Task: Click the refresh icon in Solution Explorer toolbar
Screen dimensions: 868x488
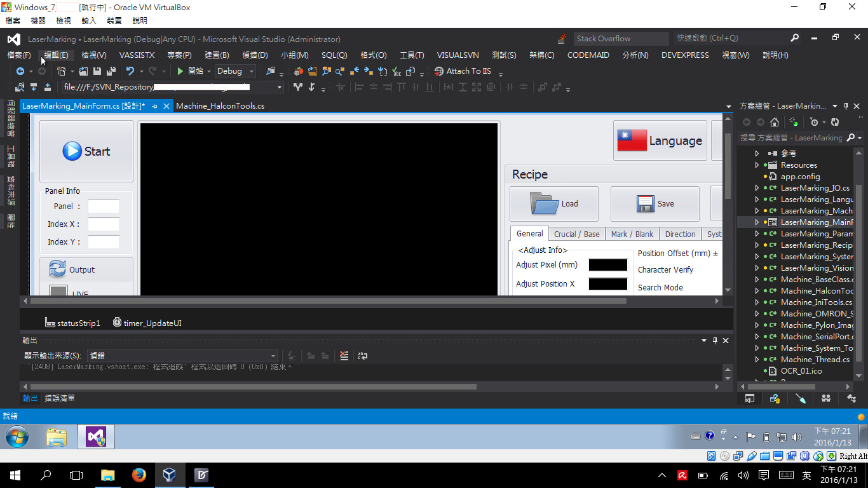Action: point(834,122)
